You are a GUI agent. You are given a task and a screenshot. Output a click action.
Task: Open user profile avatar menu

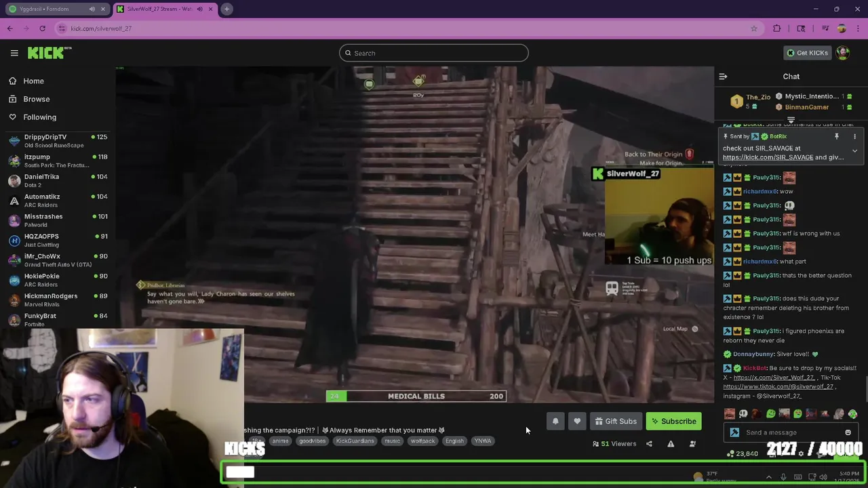tap(843, 53)
